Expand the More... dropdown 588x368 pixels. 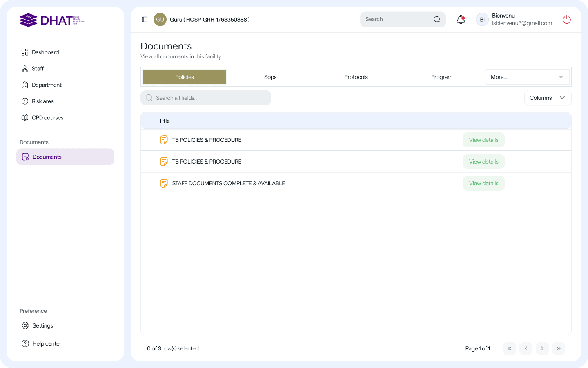click(527, 77)
